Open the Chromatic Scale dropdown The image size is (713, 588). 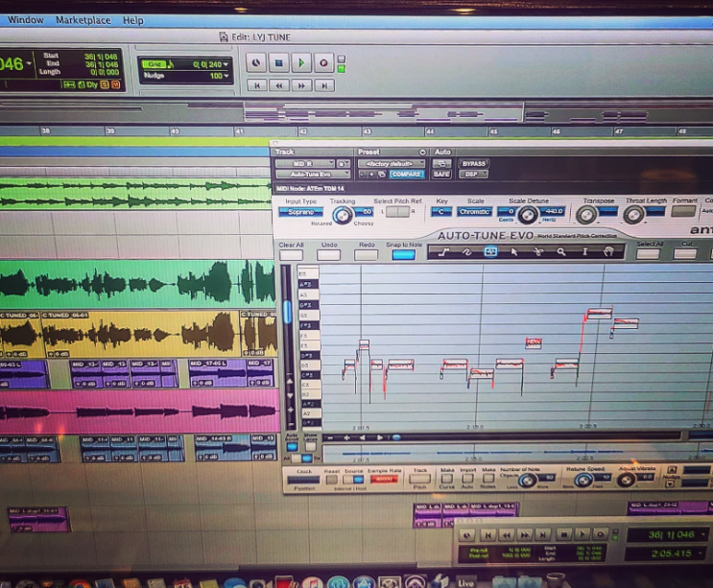coord(474,212)
